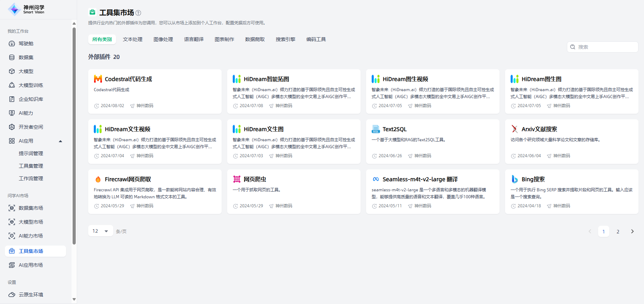Click the next page arrow
Viewport: 644px width, 304px height.
tap(633, 231)
